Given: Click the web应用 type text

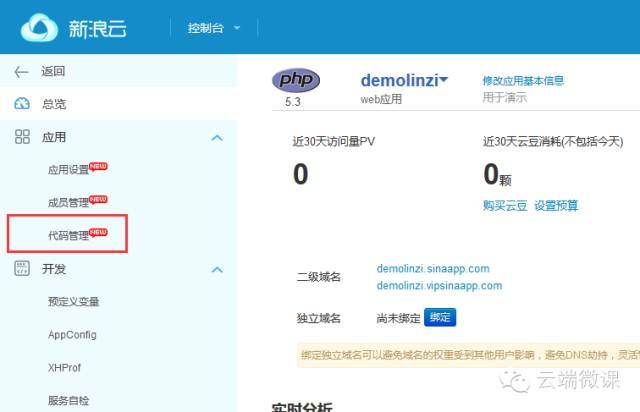Looking at the screenshot, I should coord(381,99).
